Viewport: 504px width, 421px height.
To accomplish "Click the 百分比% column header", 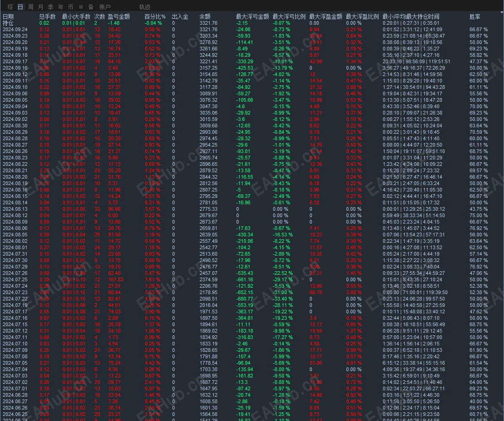I will tap(155, 16).
